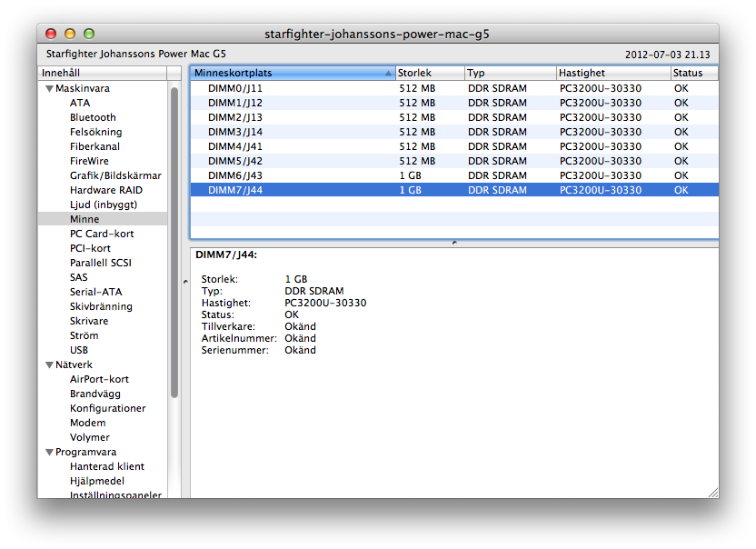Collapse the Maskinvara section
The image size is (756, 549).
49,89
